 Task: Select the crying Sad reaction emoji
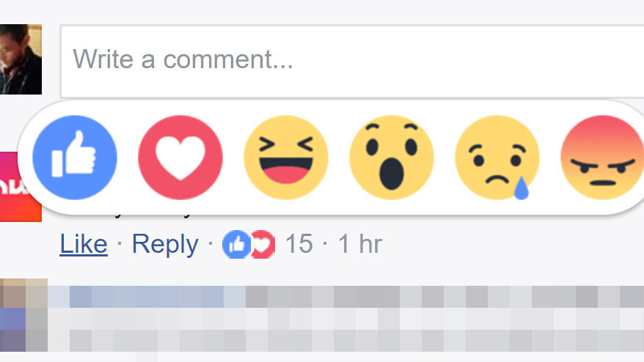click(x=497, y=158)
